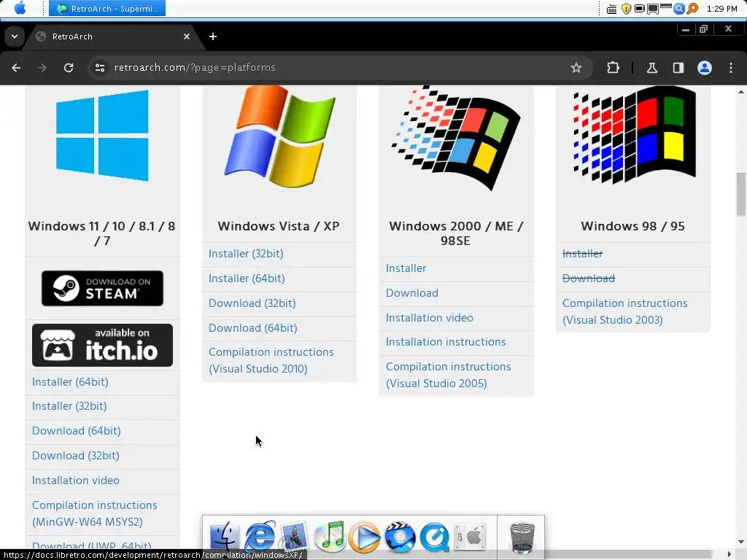Viewport: 747px width, 560px height.
Task: Open Installer (32bit) for Windows 11
Action: click(69, 406)
